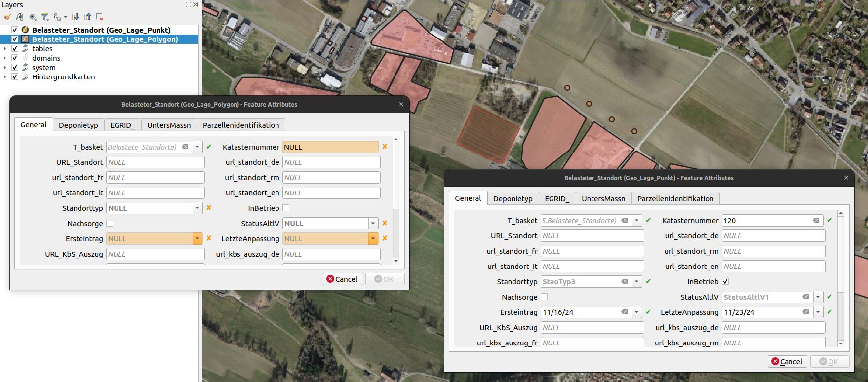Open StatusAltlV dropdown in Punkt dialog

click(x=818, y=297)
